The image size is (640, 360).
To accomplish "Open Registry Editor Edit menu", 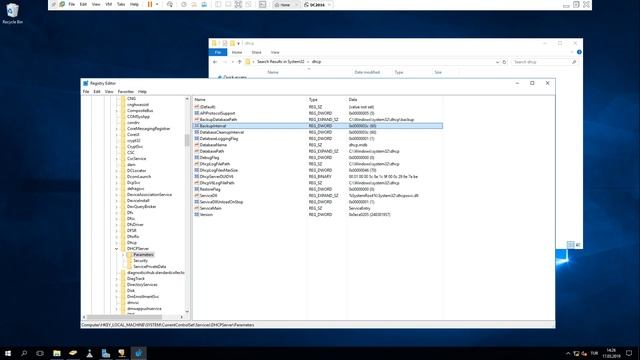I will click(97, 92).
